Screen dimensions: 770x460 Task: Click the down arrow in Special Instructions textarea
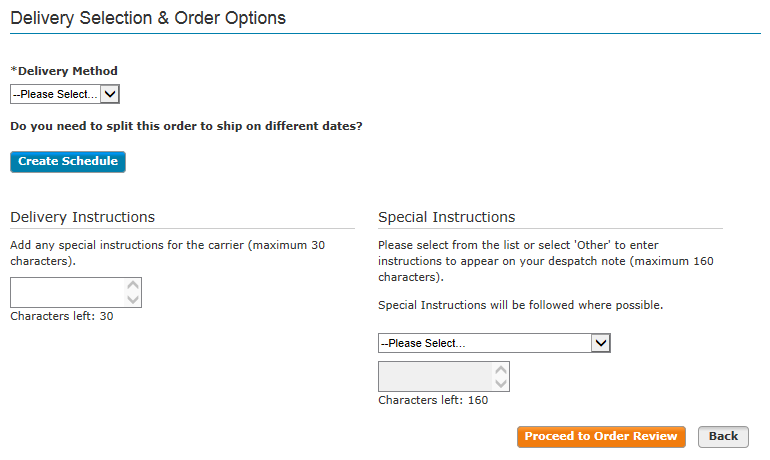501,383
